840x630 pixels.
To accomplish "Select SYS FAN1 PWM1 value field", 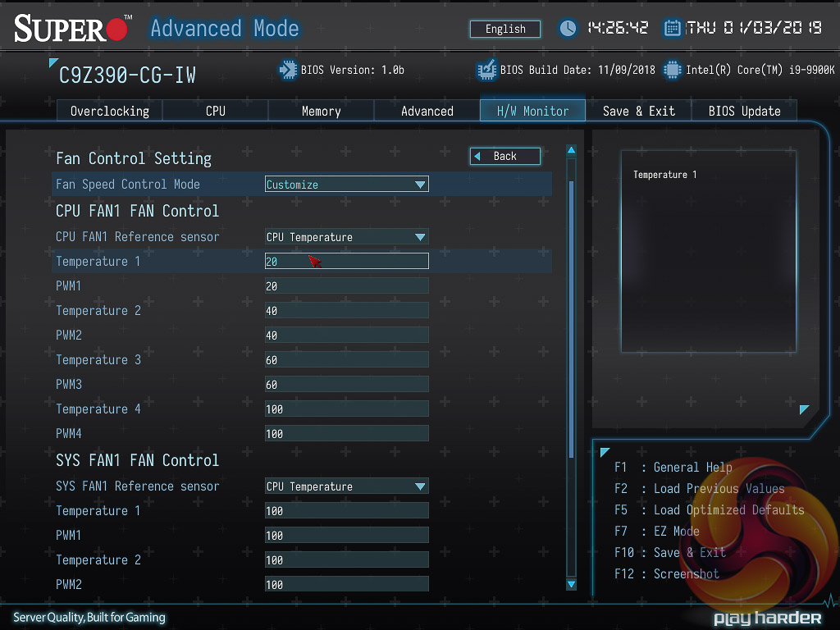I will click(x=347, y=536).
